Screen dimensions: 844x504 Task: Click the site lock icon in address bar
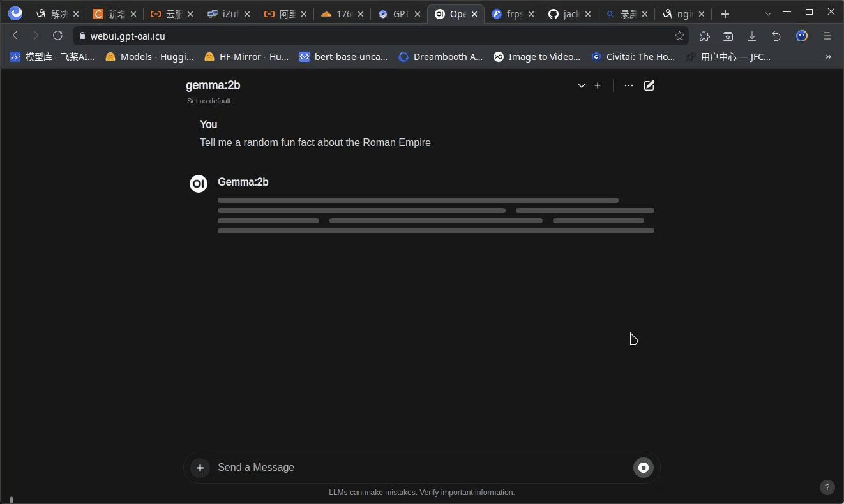[x=82, y=36]
